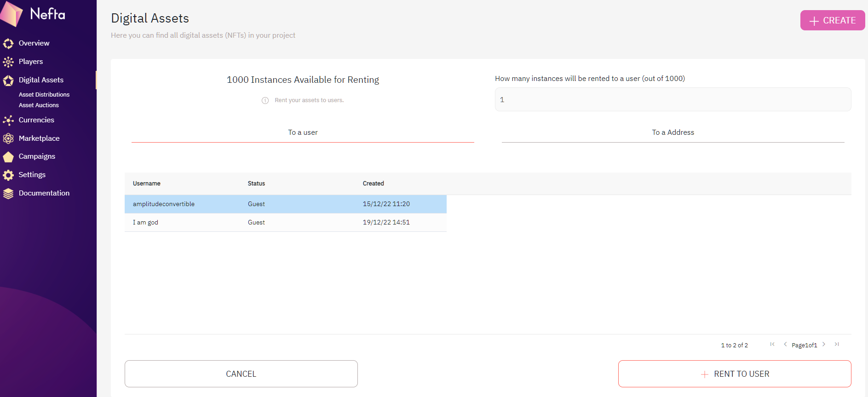Click Guest status for I am god
This screenshot has height=397, width=868.
point(256,223)
